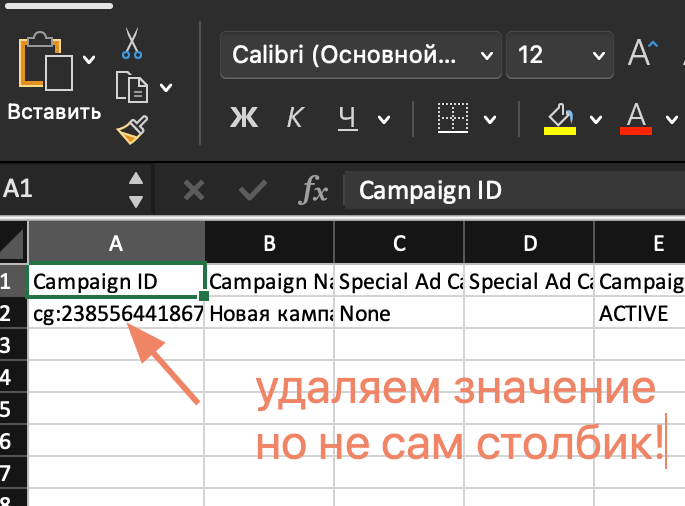Open the Paste options dropdown arrow
The height and width of the screenshot is (506, 685).
point(89,59)
